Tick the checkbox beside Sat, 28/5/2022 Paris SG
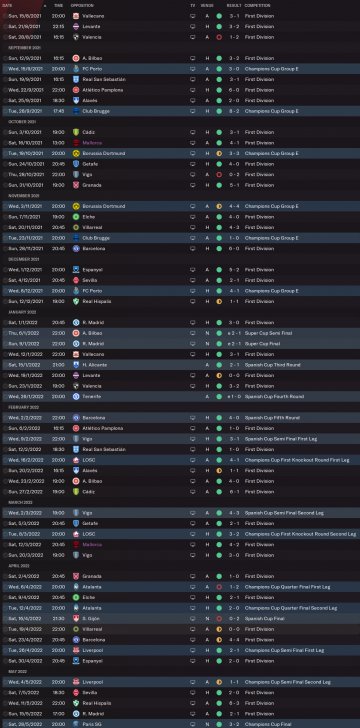This screenshot has height=728, width=360. (5, 724)
